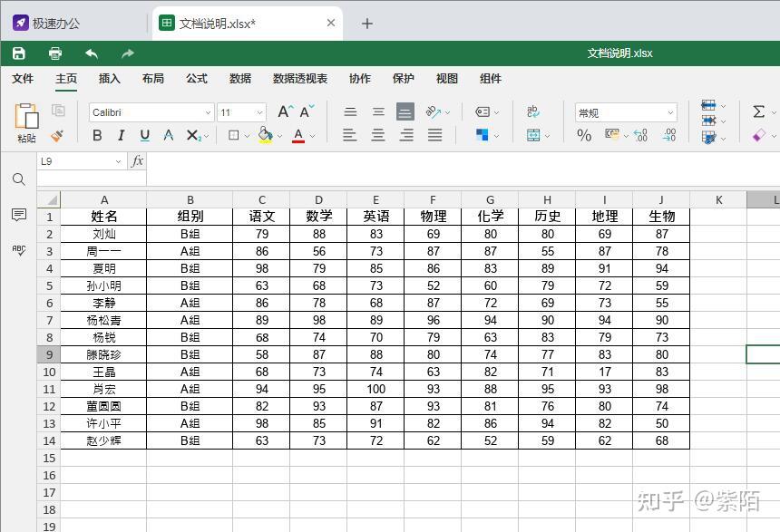Click the AutoSum sigma icon
Image resolution: width=780 pixels, height=532 pixels.
[758, 111]
